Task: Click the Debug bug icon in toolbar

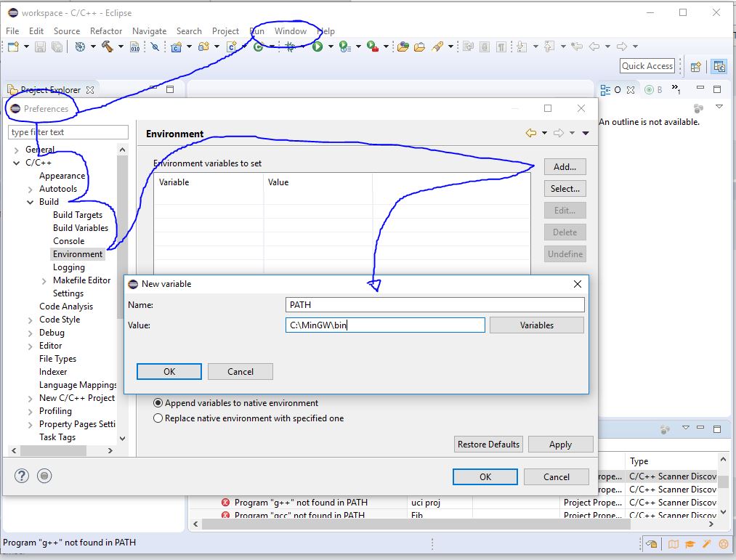Action: click(x=290, y=47)
